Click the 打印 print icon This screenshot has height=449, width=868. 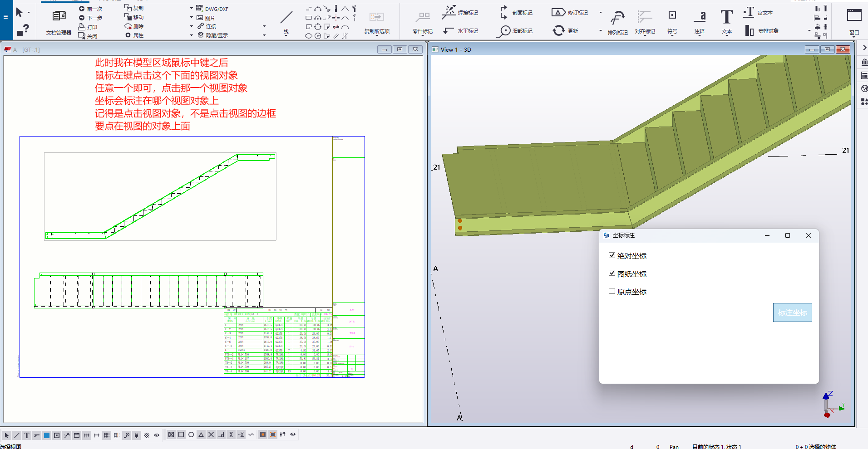click(82, 27)
